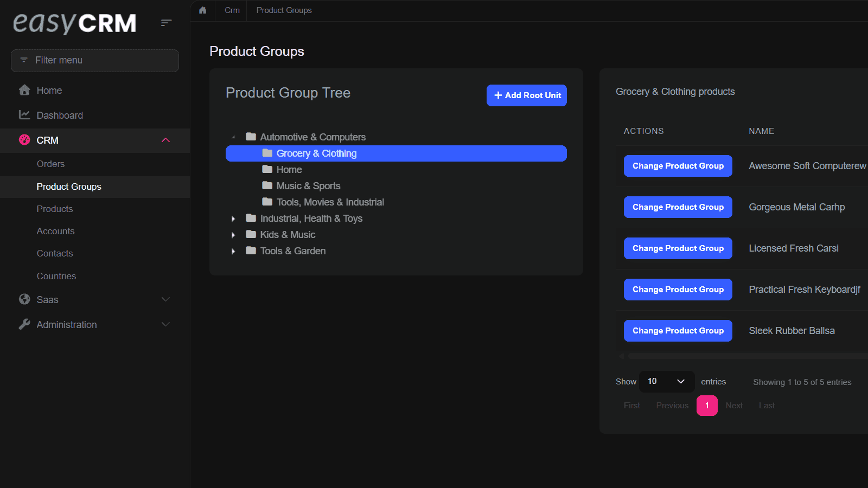868x488 pixels.
Task: Click page 1 pagination button
Action: click(x=707, y=406)
